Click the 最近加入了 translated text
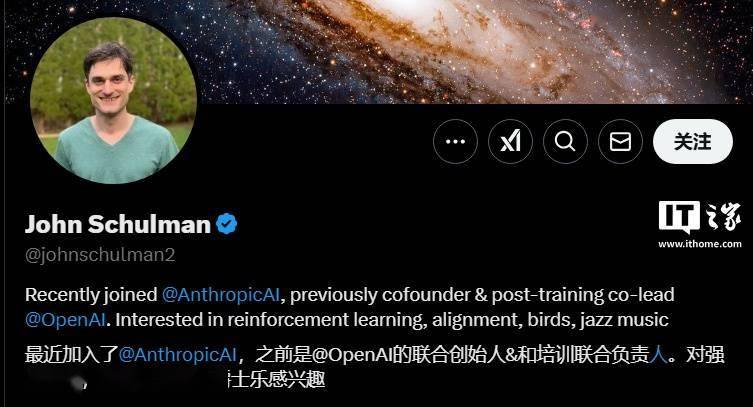The width and height of the screenshot is (753, 407). [72, 355]
